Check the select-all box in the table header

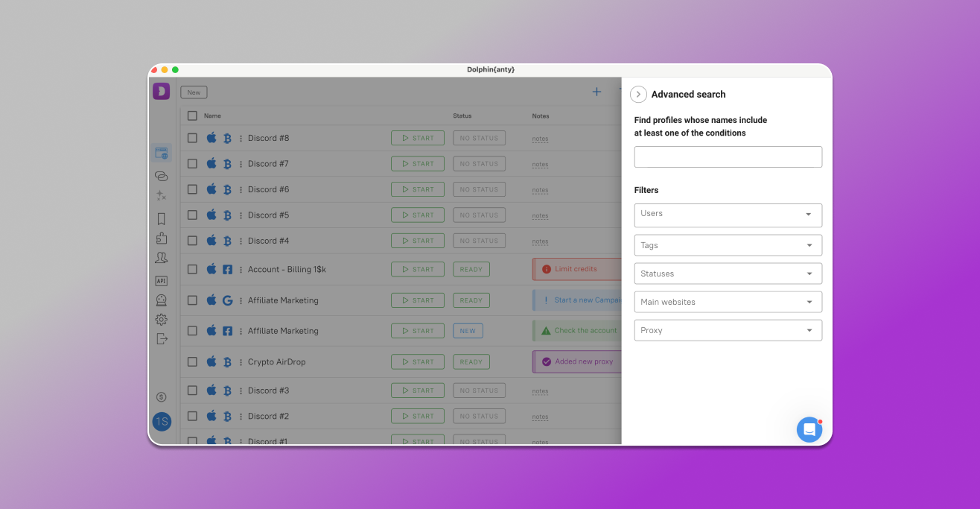pos(192,116)
